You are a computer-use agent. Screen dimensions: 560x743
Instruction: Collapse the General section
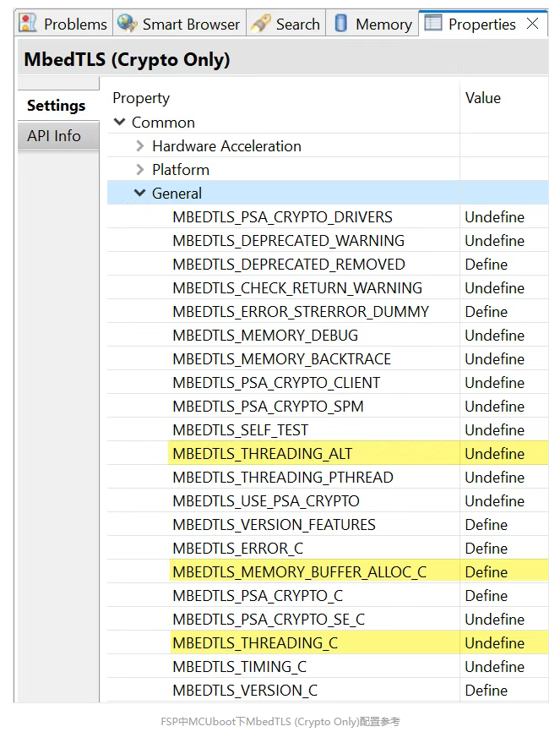pos(139,193)
